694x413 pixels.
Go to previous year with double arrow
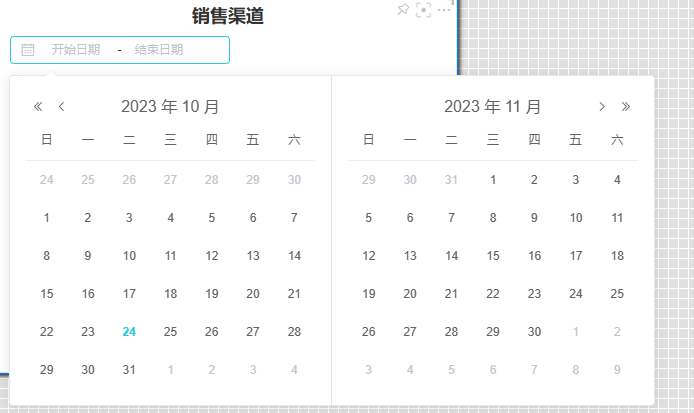point(38,106)
